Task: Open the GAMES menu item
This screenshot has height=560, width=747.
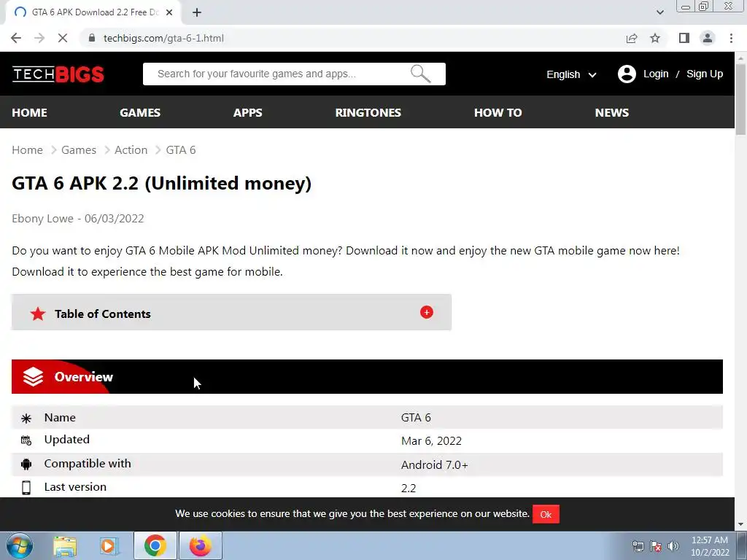Action: [140, 112]
